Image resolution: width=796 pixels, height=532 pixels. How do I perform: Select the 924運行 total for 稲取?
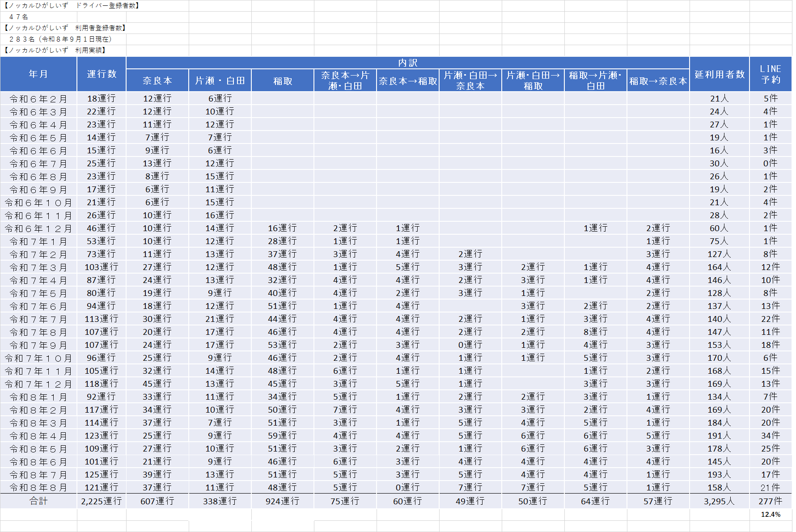[283, 501]
